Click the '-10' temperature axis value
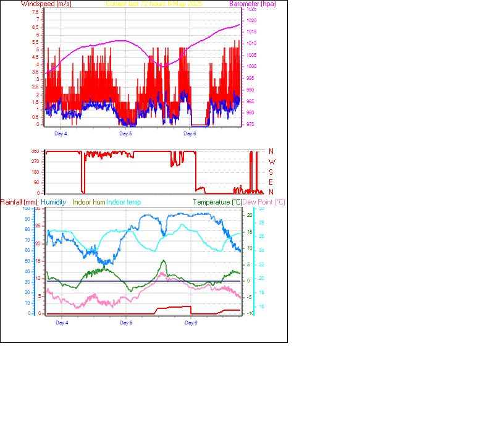 pos(250,313)
